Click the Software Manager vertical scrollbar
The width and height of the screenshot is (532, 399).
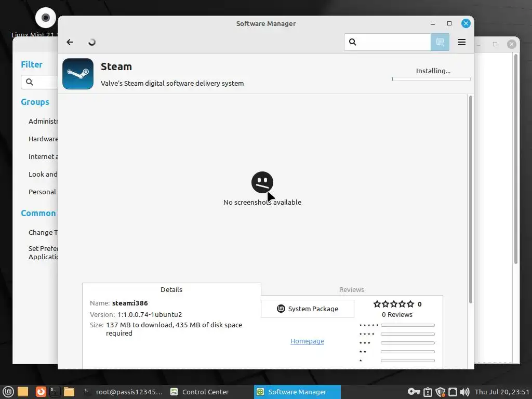click(471, 199)
